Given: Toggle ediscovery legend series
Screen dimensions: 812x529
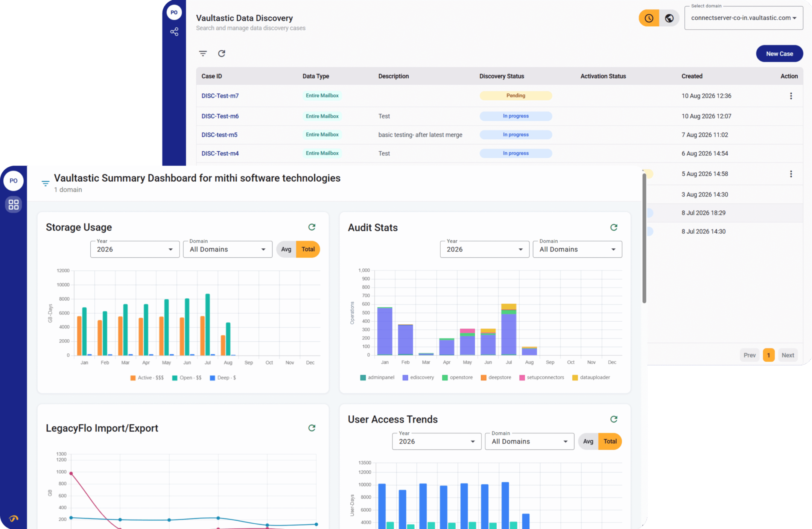Looking at the screenshot, I should click(418, 377).
